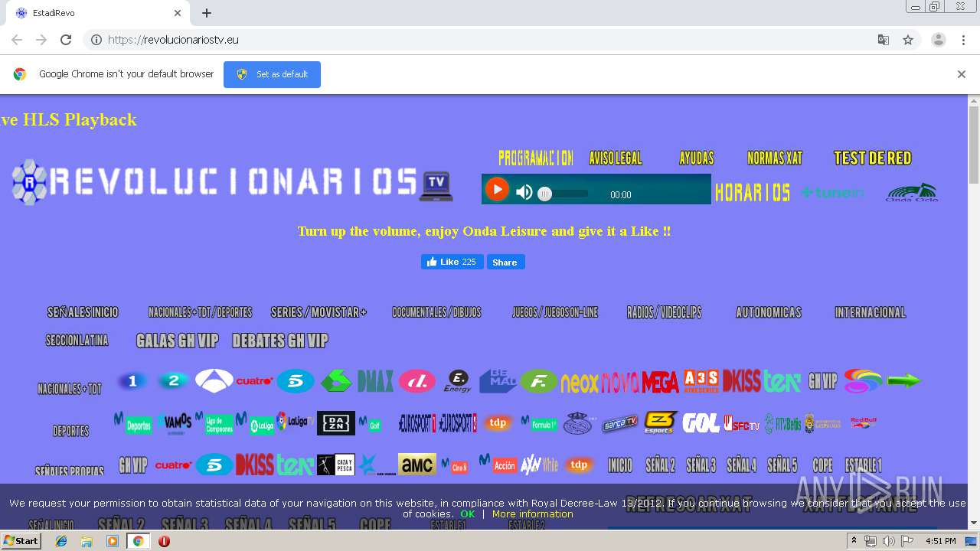
Task: Open Antena 3 channel logo
Action: point(214,380)
